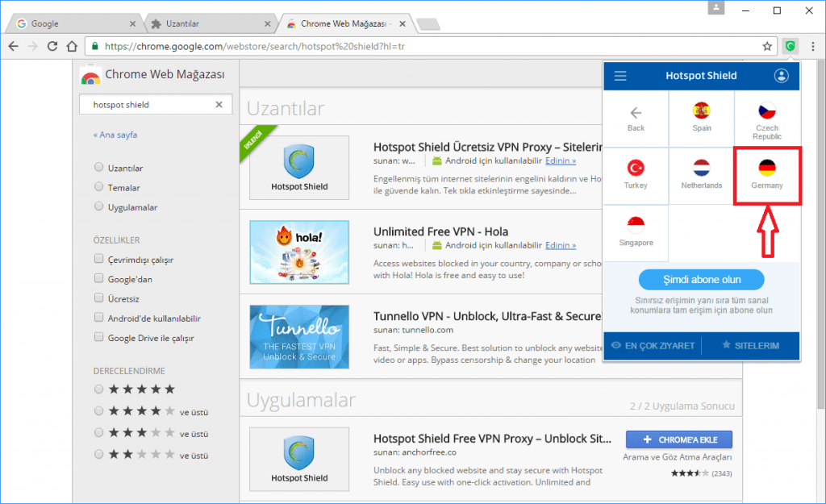This screenshot has width=826, height=504.
Task: Click the green Hotspot Shield toolbar icon
Action: [790, 46]
